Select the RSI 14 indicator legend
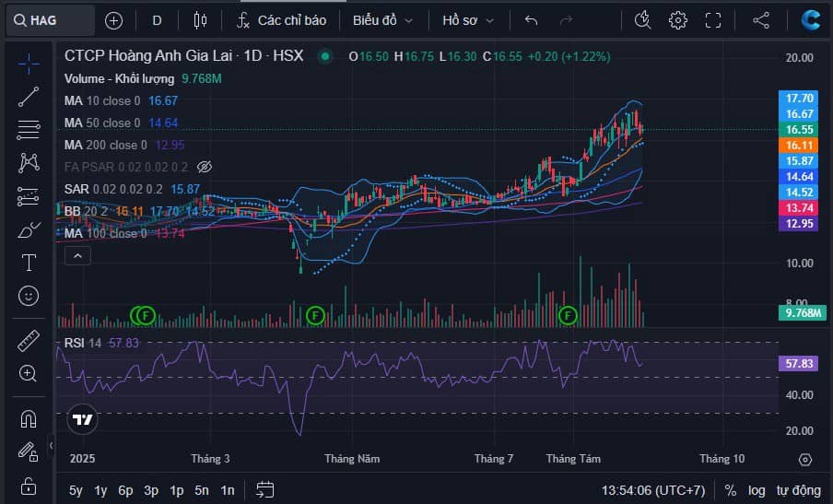The image size is (833, 504). [101, 343]
